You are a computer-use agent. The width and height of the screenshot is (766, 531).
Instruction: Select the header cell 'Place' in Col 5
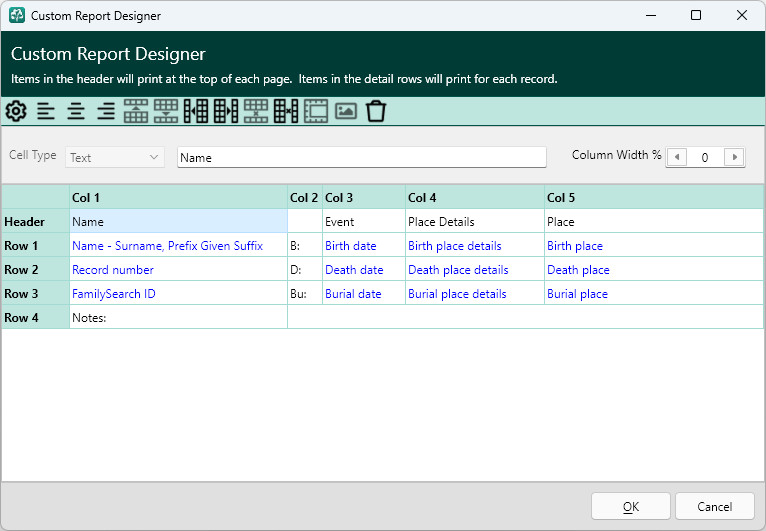(x=654, y=221)
